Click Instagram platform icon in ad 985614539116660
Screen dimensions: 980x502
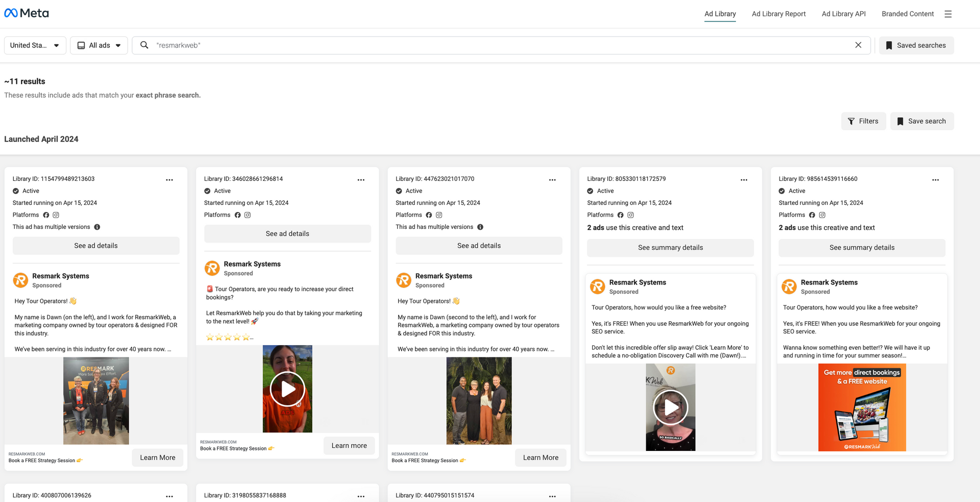(822, 215)
